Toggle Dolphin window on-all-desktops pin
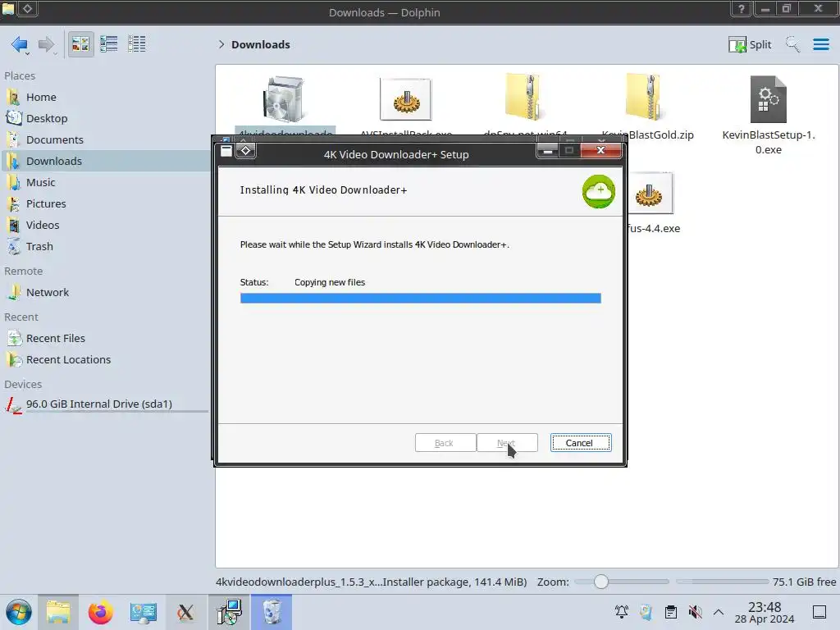Viewport: 840px width, 630px height. pos(28,8)
